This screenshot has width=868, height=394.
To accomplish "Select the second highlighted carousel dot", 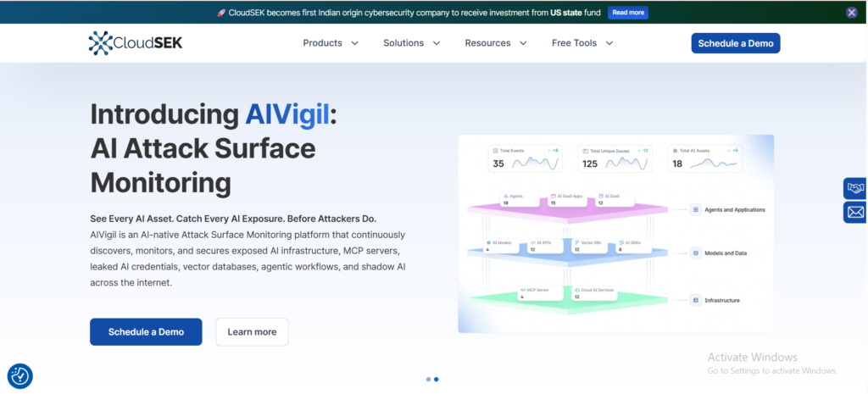I will point(437,380).
